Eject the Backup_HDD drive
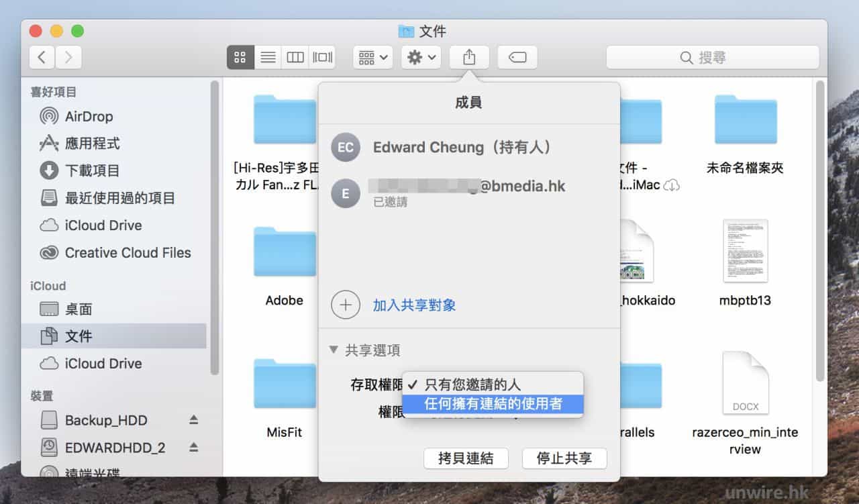 coord(193,420)
